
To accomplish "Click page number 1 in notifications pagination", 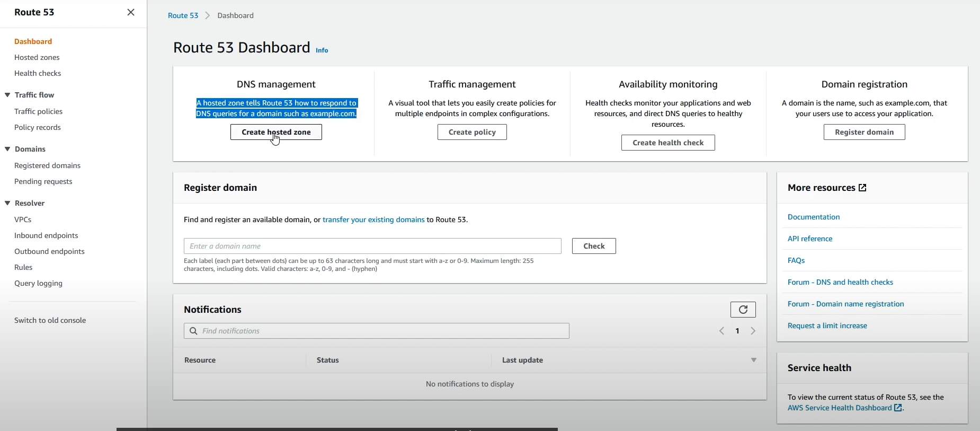I will coord(737,331).
